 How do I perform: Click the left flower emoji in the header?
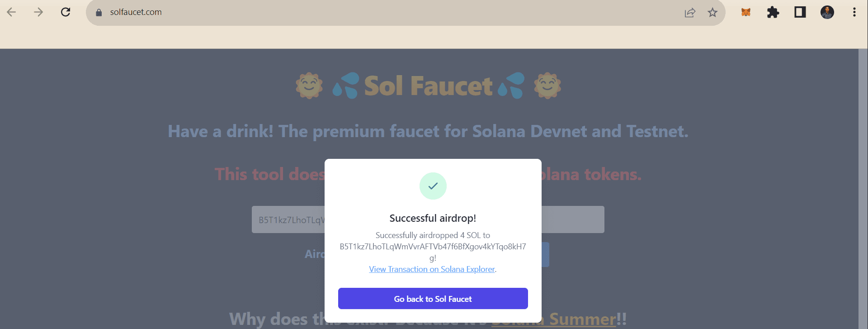click(309, 85)
